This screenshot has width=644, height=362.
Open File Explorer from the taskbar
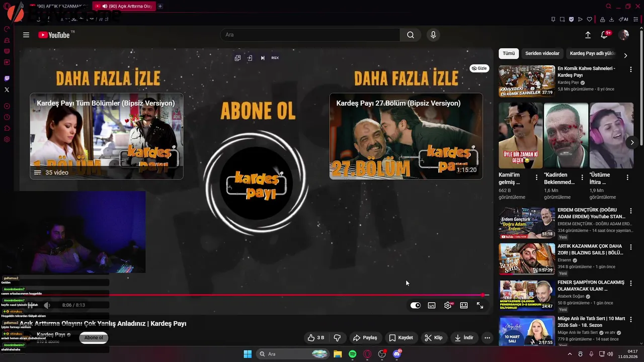click(x=338, y=354)
